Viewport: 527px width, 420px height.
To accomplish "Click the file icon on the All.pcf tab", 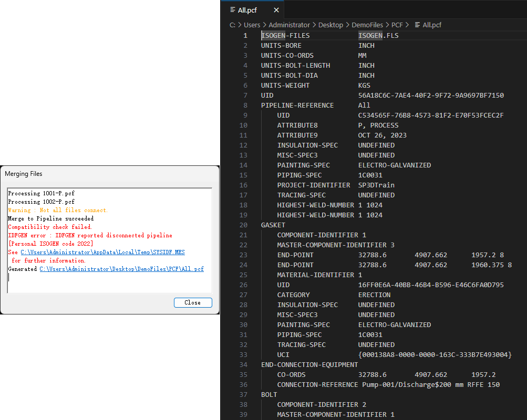I will [x=232, y=10].
